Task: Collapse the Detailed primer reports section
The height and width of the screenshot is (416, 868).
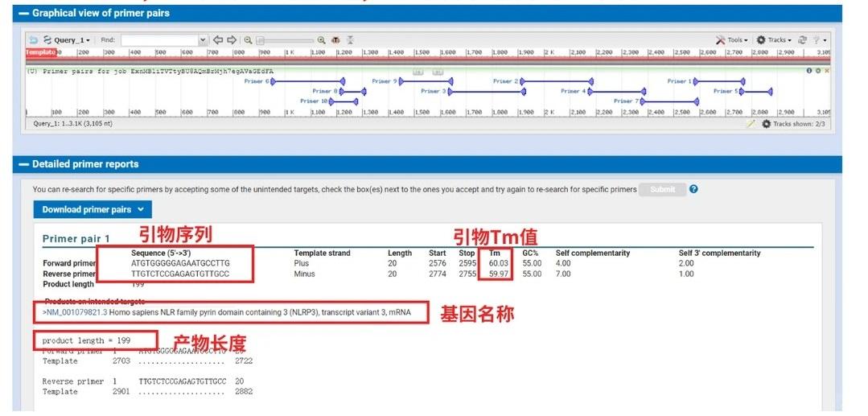Action: (23, 164)
